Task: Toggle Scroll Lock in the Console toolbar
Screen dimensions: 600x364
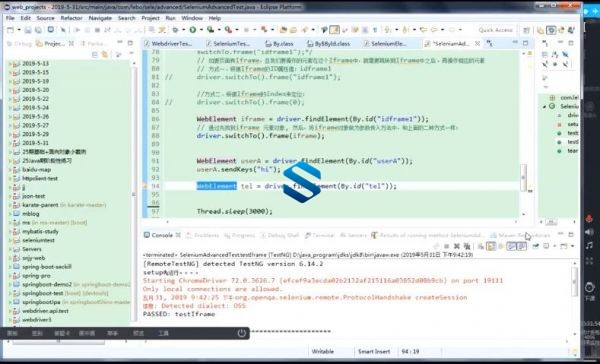Action: coord(491,246)
